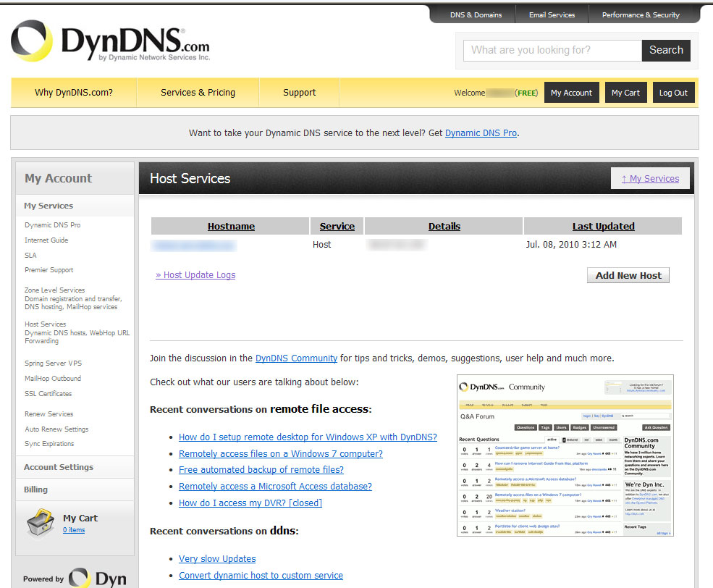Click the My Cart label in the sidebar
The image size is (713, 588).
[x=80, y=518]
